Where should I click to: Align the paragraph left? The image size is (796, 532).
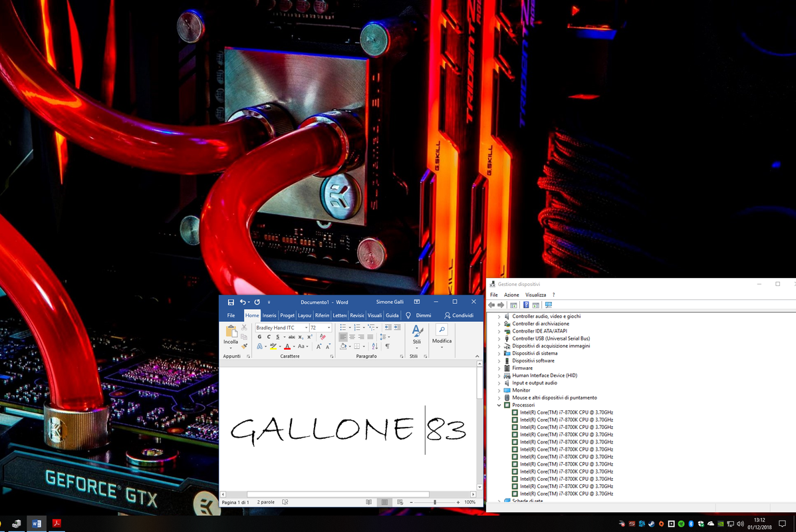point(343,336)
